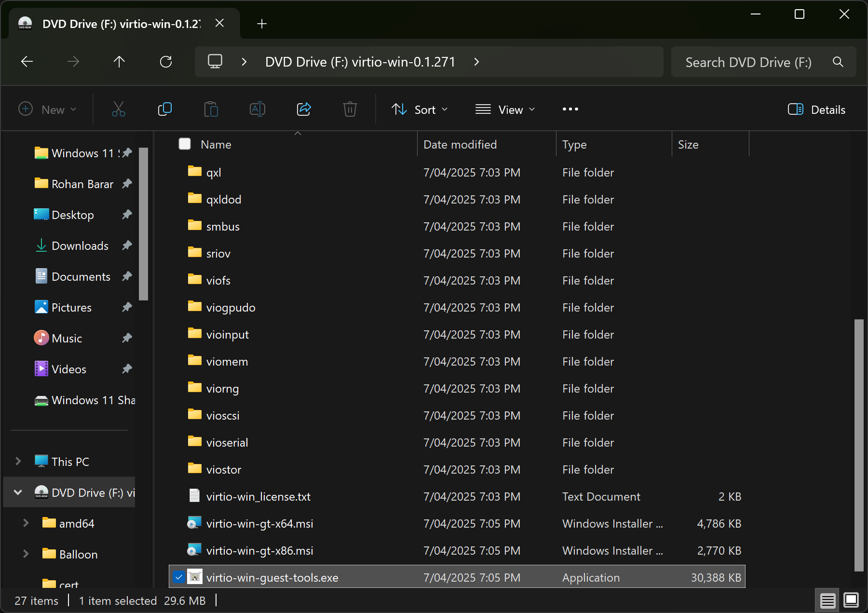This screenshot has width=868, height=613.
Task: Go up one folder level
Action: 119,62
